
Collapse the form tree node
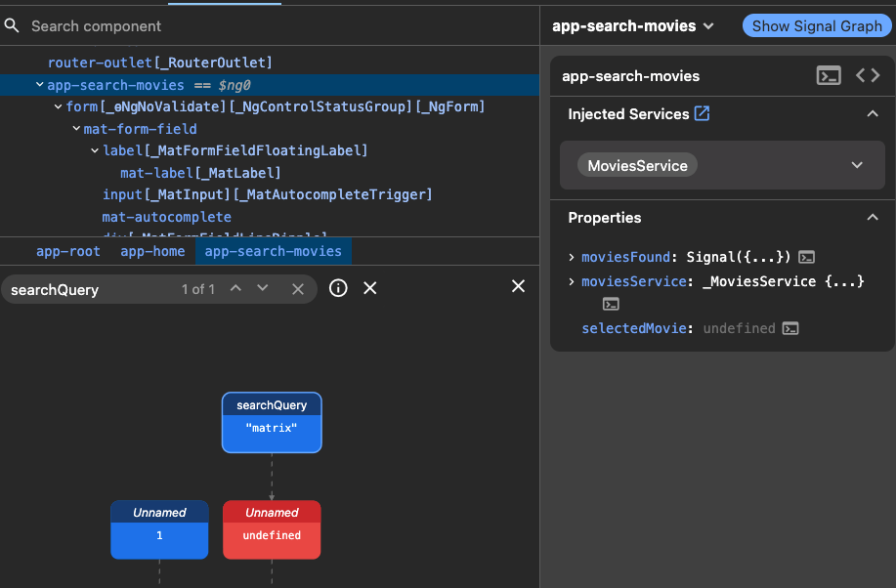[x=58, y=106]
